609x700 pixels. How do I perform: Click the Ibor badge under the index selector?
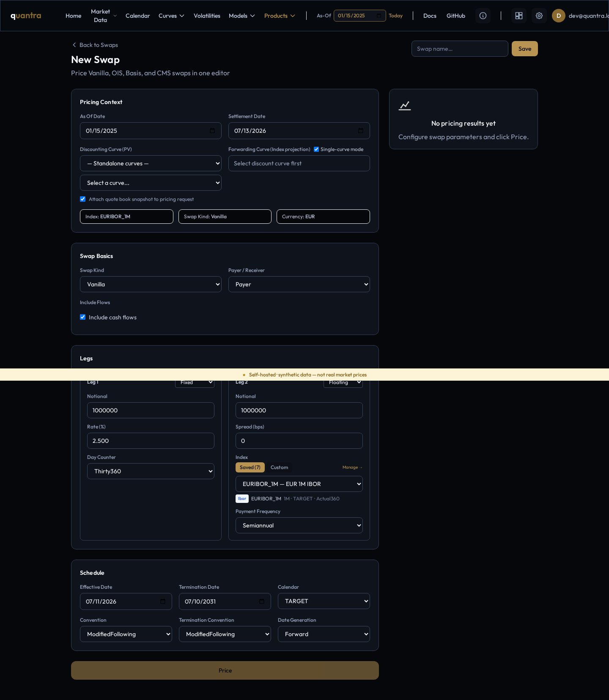(242, 499)
